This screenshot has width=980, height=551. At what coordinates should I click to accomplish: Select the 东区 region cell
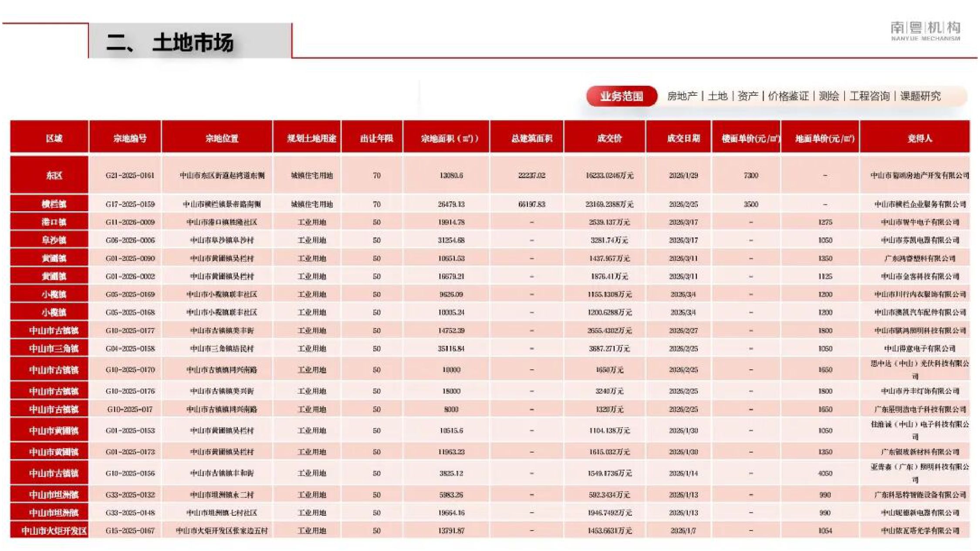pyautogui.click(x=50, y=175)
